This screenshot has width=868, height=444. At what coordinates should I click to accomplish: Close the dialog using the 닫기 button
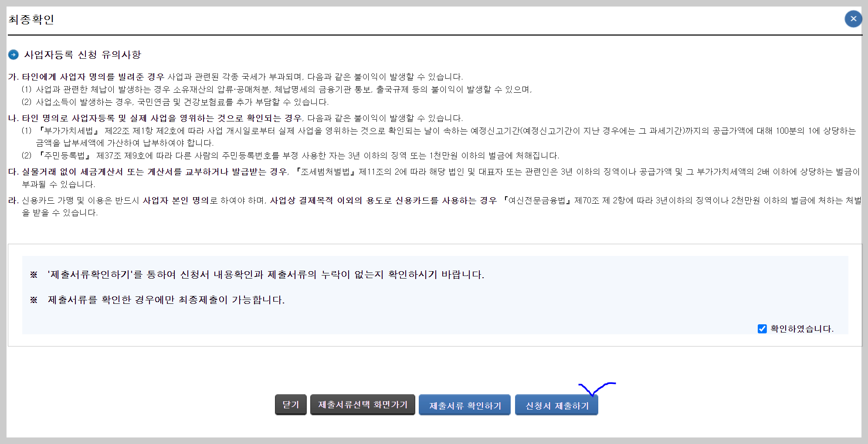pos(291,404)
